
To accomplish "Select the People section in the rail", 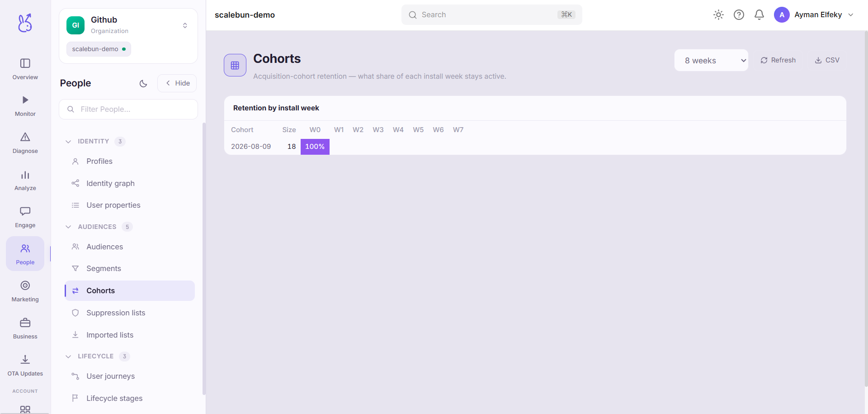I will 25,254.
